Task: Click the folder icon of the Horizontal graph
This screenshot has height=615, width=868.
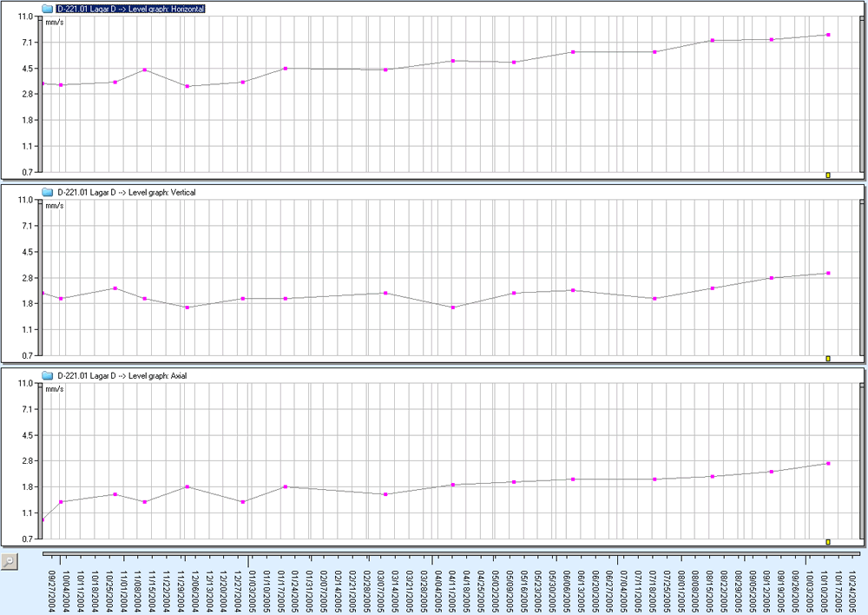Action: click(47, 8)
